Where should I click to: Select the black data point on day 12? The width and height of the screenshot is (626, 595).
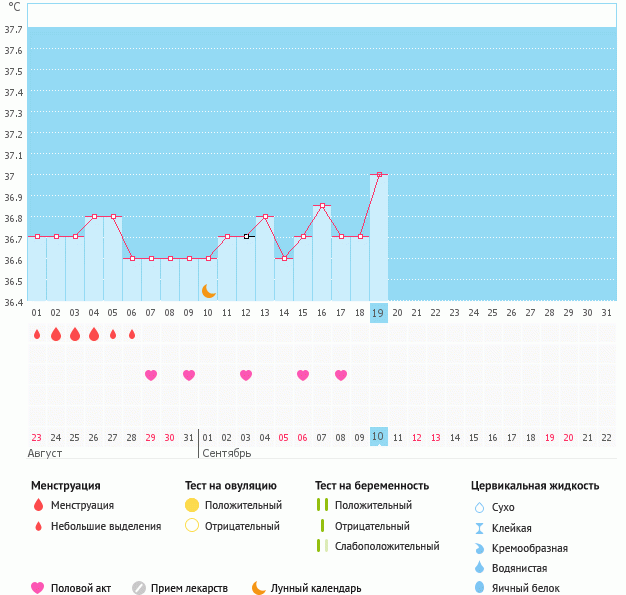point(246,237)
